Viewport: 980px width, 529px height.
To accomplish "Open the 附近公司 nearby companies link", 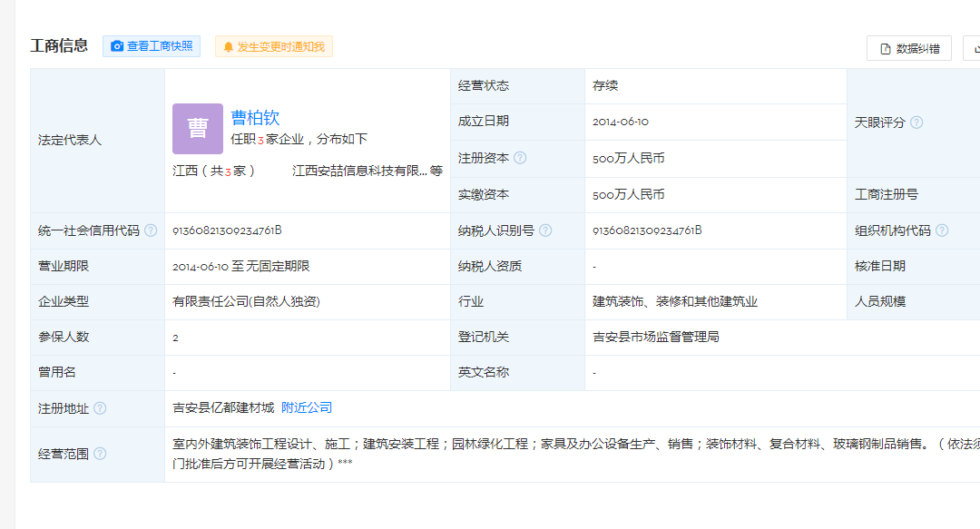I will point(307,408).
